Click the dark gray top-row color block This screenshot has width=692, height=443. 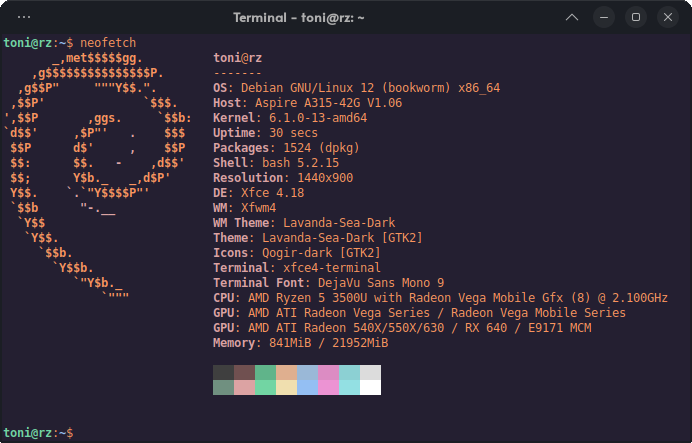(x=223, y=372)
